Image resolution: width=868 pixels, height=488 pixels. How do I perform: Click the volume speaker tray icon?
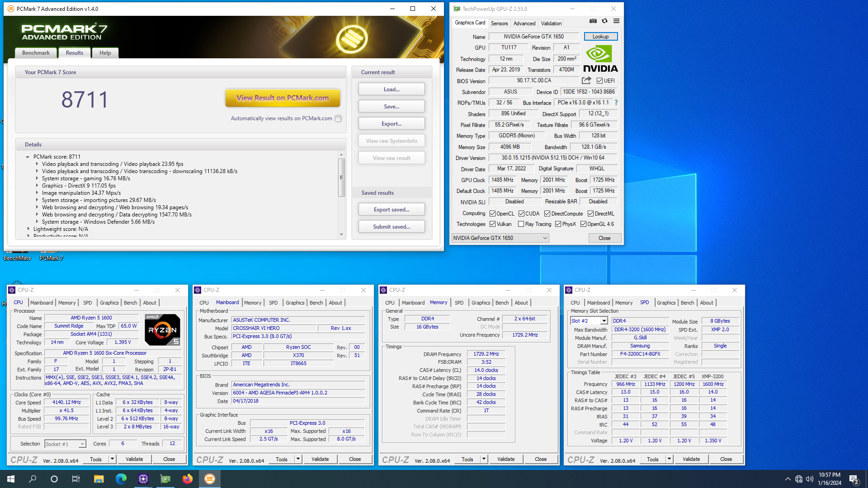point(810,479)
